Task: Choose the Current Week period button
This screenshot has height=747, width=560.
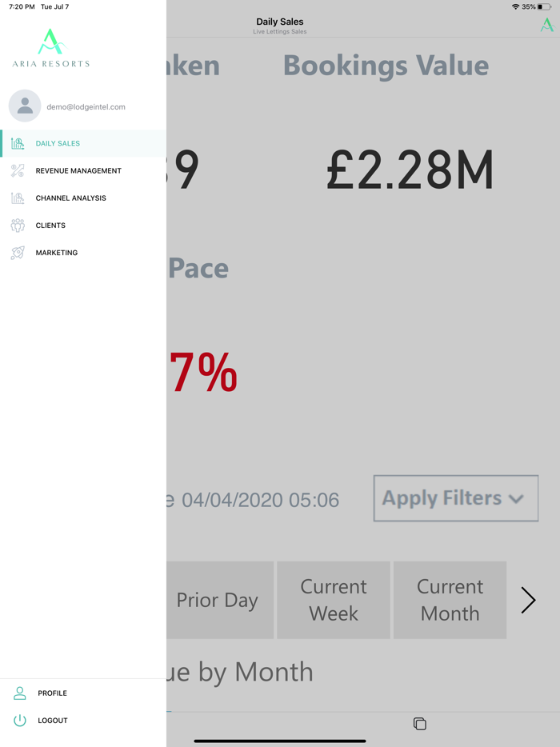Action: pos(334,600)
